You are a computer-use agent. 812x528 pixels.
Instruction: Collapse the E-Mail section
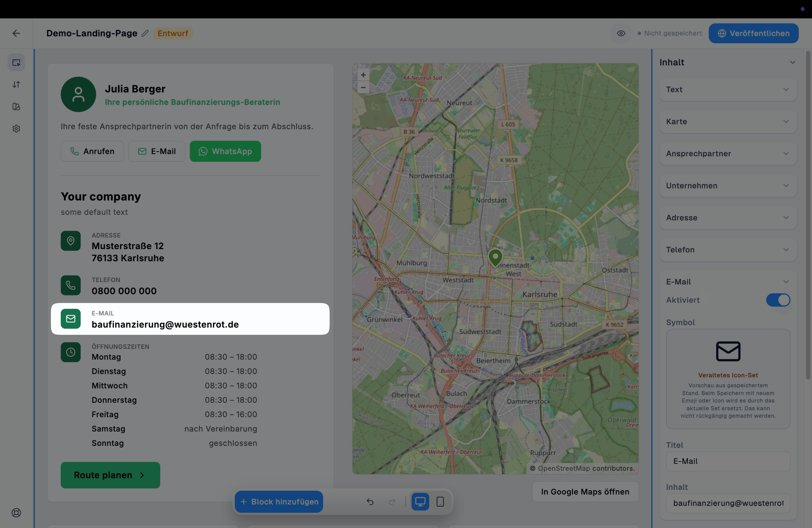coord(728,282)
